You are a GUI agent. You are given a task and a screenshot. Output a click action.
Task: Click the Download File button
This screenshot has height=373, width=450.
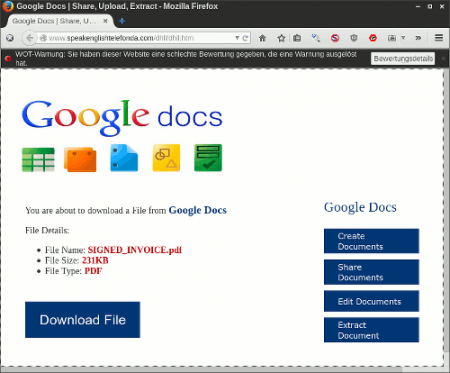tap(83, 320)
